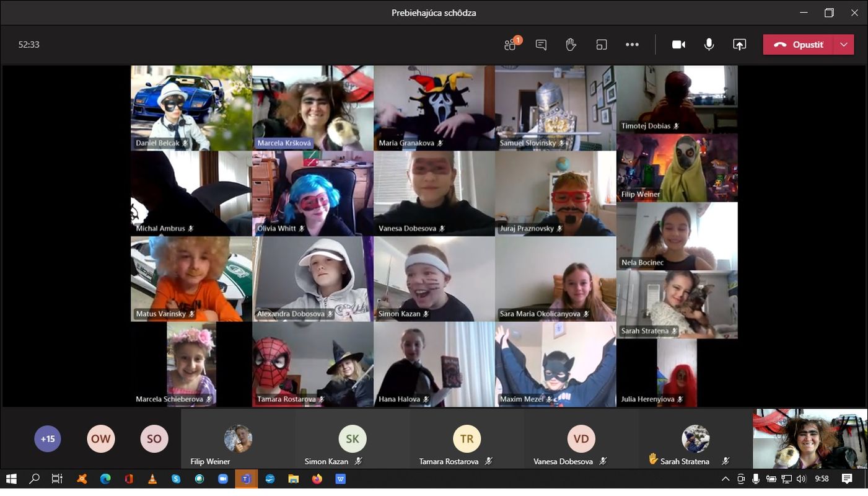
Task: Select Filip Weiner in bottom strip
Action: [x=238, y=439]
